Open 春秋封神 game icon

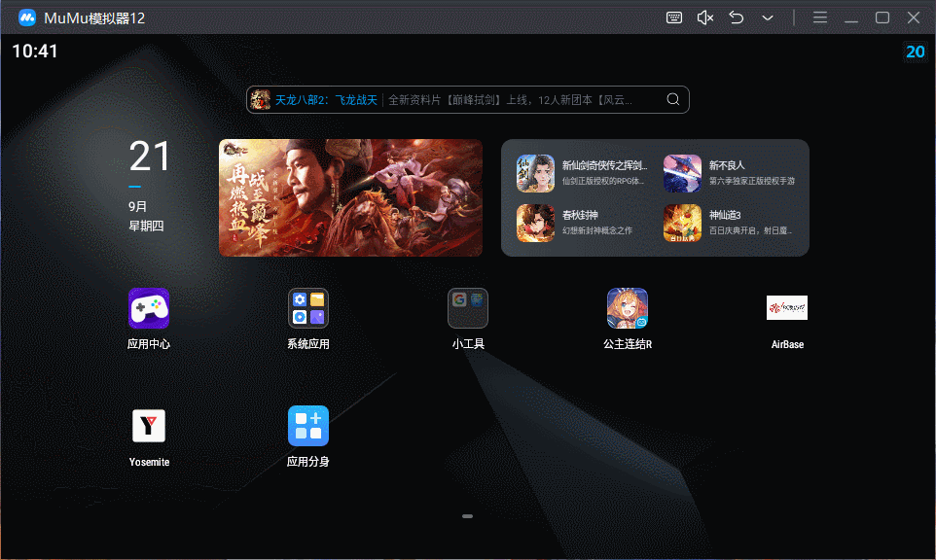(x=535, y=223)
